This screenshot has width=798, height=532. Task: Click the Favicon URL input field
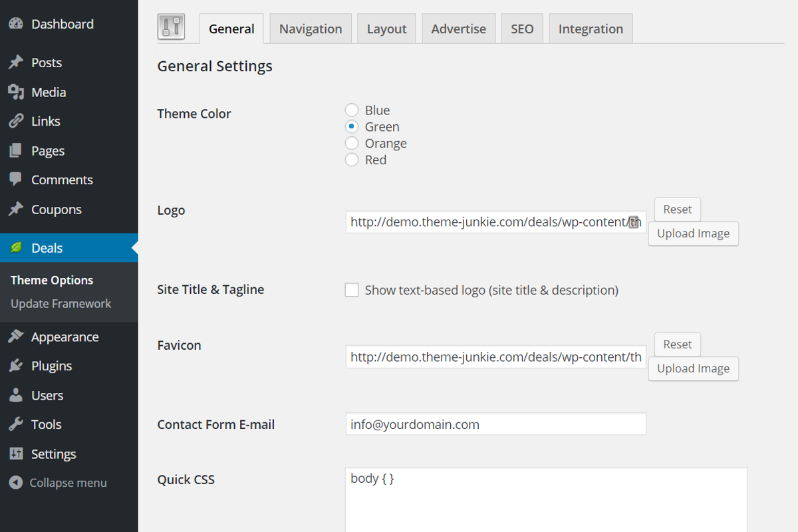point(496,357)
